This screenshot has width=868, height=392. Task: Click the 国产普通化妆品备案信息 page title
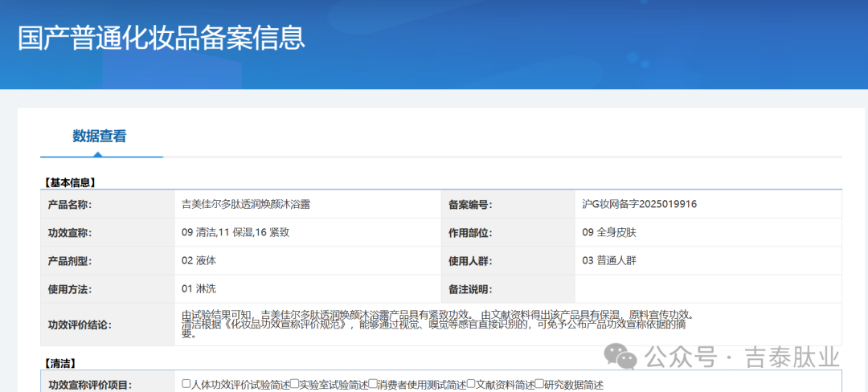click(x=162, y=38)
